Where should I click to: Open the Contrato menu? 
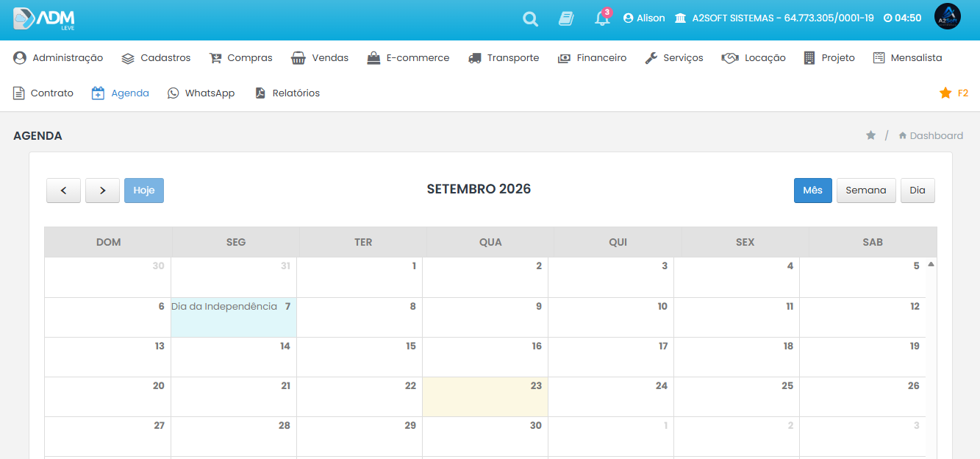click(43, 93)
